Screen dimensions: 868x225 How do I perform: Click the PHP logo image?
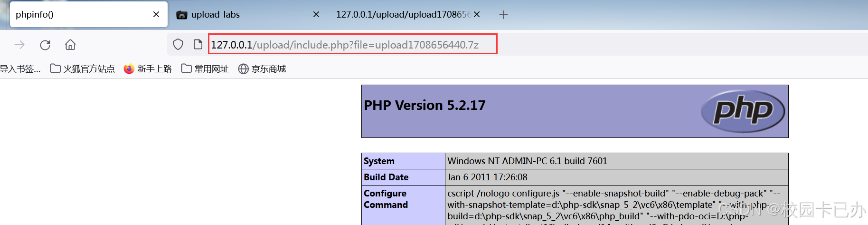(x=743, y=111)
